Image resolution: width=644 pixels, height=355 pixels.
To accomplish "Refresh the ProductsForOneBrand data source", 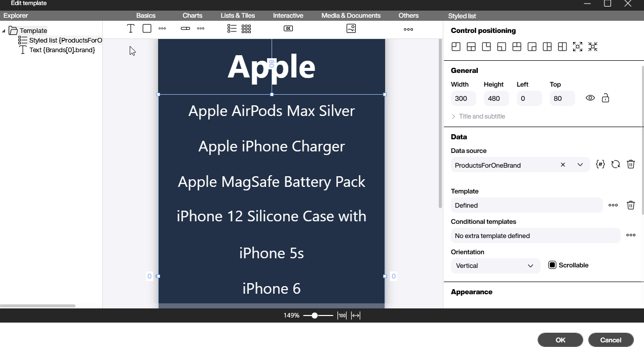I will (615, 164).
